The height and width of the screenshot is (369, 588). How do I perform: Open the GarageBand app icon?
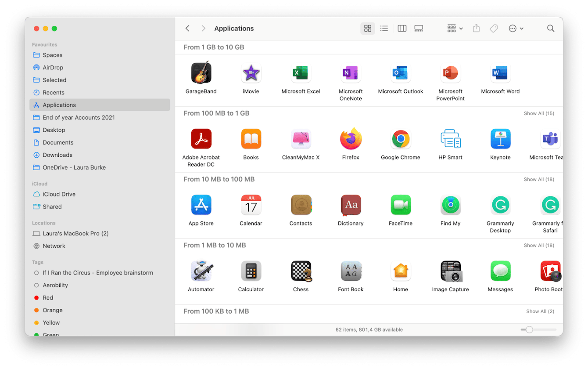pyautogui.click(x=201, y=72)
